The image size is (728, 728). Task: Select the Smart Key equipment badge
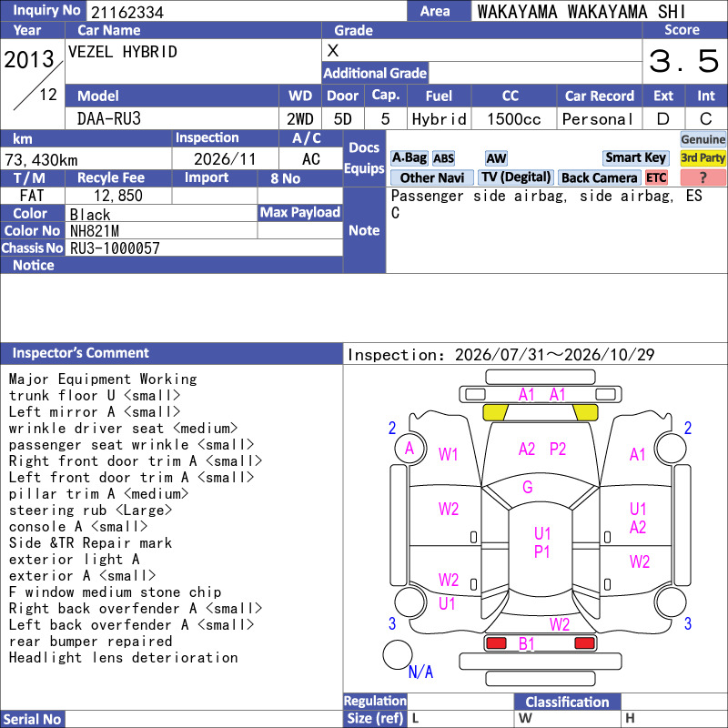click(635, 157)
